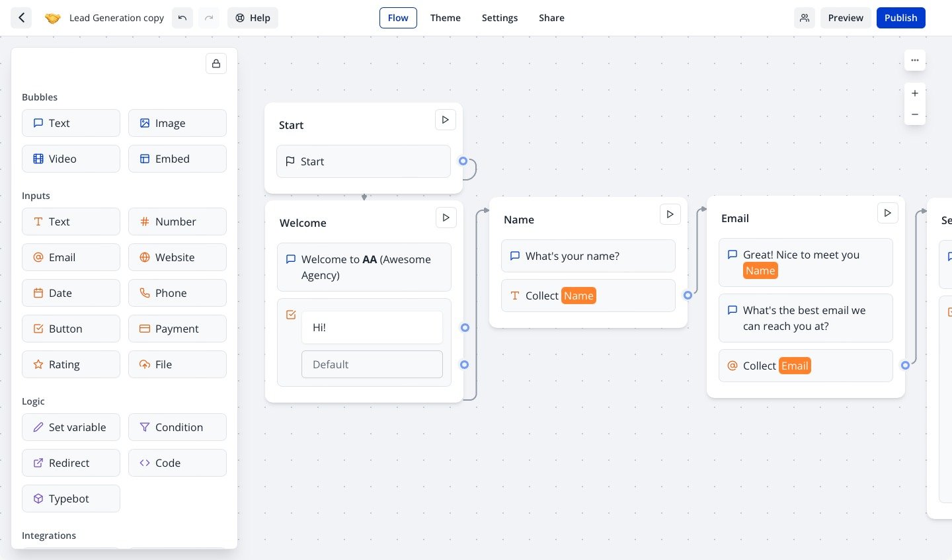The height and width of the screenshot is (560, 952).
Task: Open the Settings tab
Action: (x=500, y=18)
